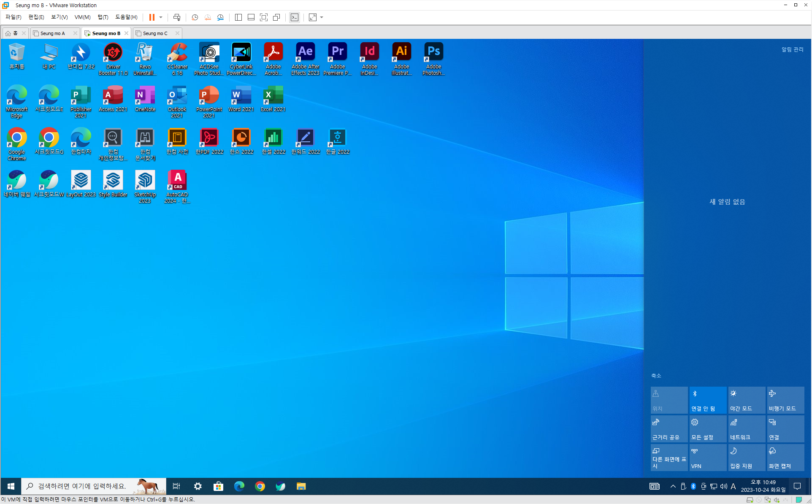Image resolution: width=812 pixels, height=504 pixels.
Task: Click VMware snapshot manager toolbar icon
Action: 220,17
